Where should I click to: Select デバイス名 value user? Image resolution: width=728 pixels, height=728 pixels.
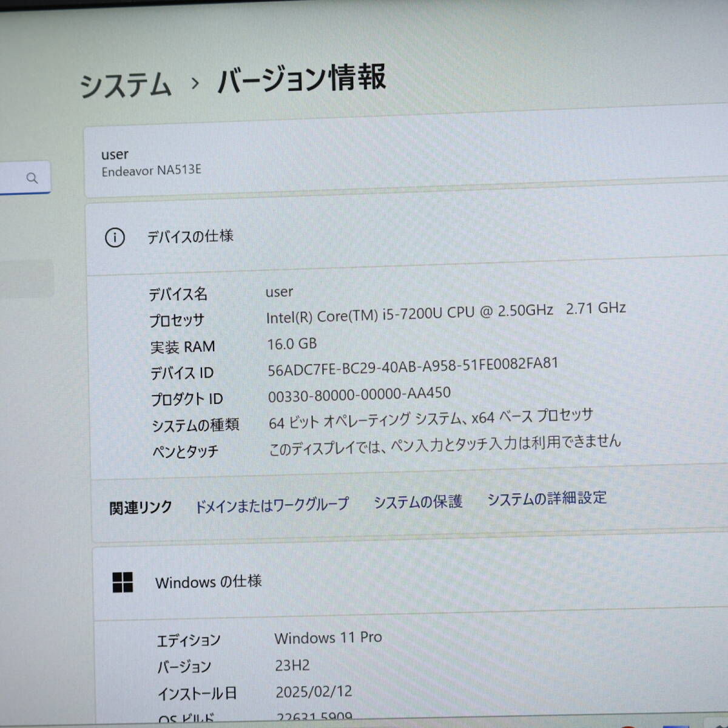(279, 292)
